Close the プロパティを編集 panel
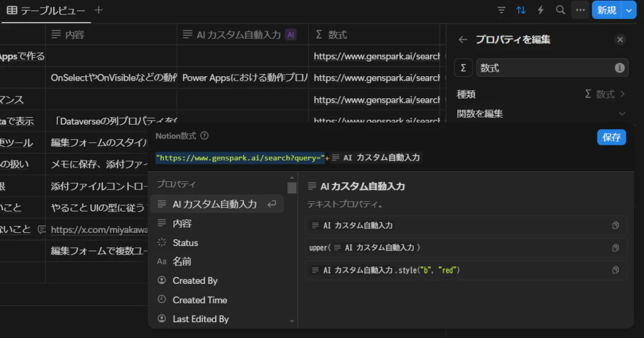 tap(620, 40)
